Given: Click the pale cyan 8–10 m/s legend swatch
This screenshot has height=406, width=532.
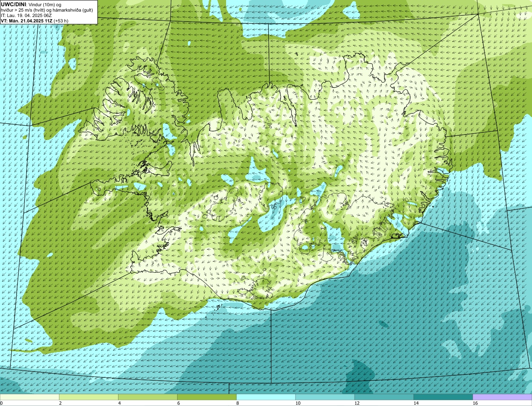Looking at the screenshot, I should 266,397.
